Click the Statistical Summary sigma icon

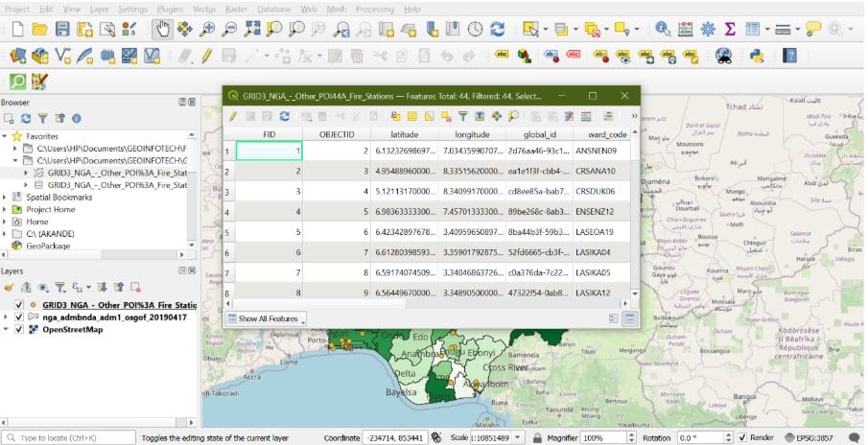point(730,30)
